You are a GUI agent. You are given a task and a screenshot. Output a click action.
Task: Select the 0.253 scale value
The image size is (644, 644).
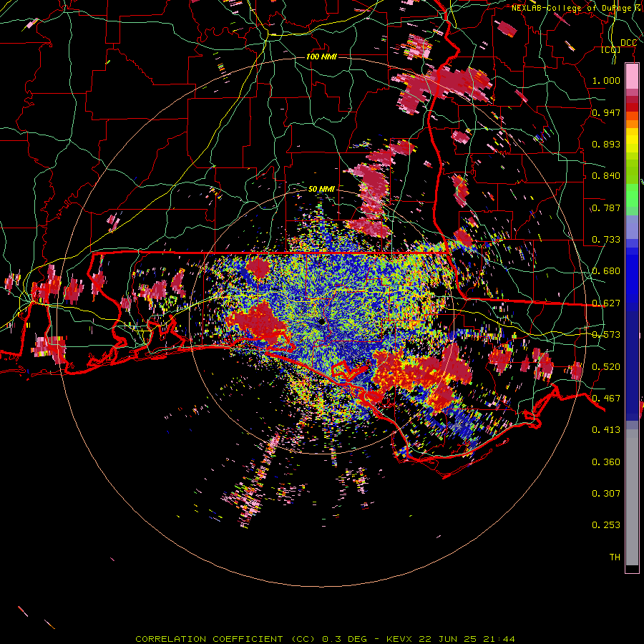(606, 525)
